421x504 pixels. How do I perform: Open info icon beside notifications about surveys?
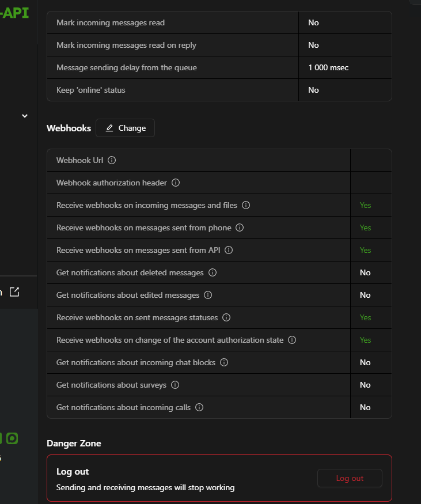(175, 385)
